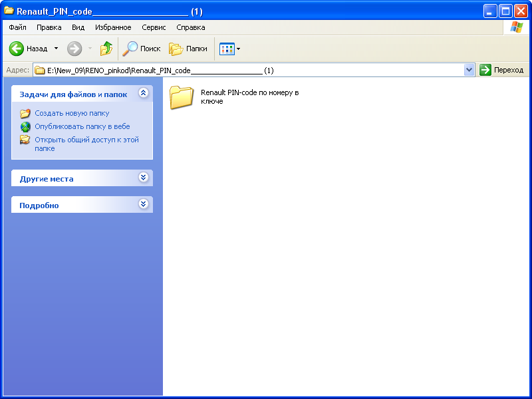Viewport: 532px width, 399px height.
Task: Expand the view mode dropdown arrow
Action: [x=238, y=49]
